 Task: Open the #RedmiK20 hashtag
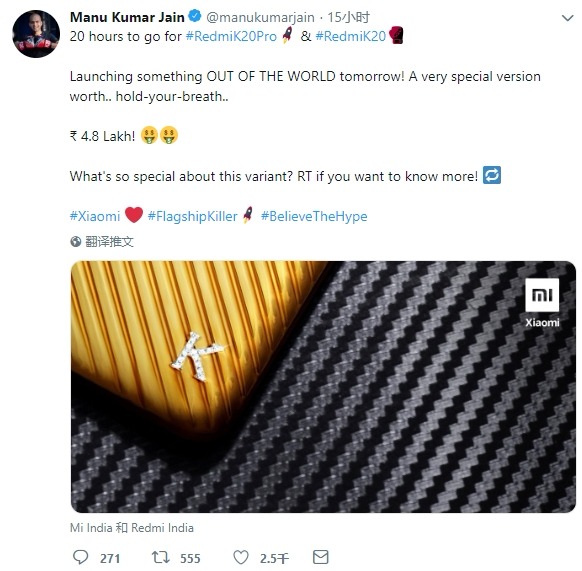[x=351, y=36]
